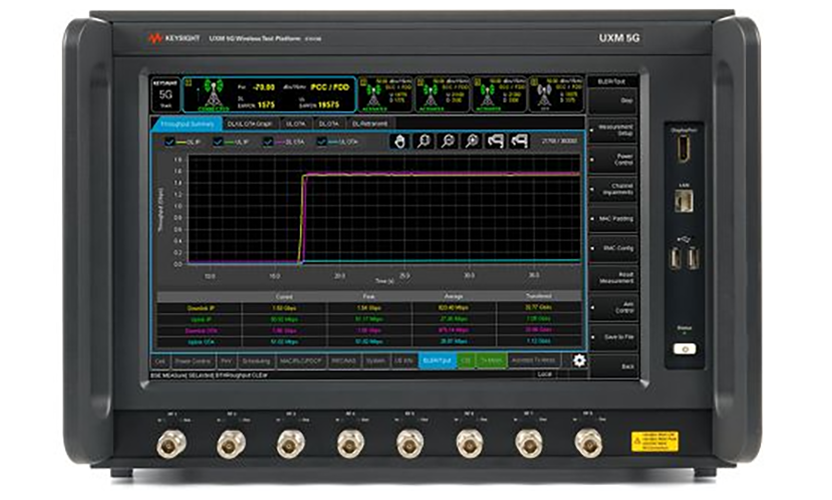Expand the RMC Config softkey menu
Image resolution: width=832 pixels, height=500 pixels.
[613, 248]
